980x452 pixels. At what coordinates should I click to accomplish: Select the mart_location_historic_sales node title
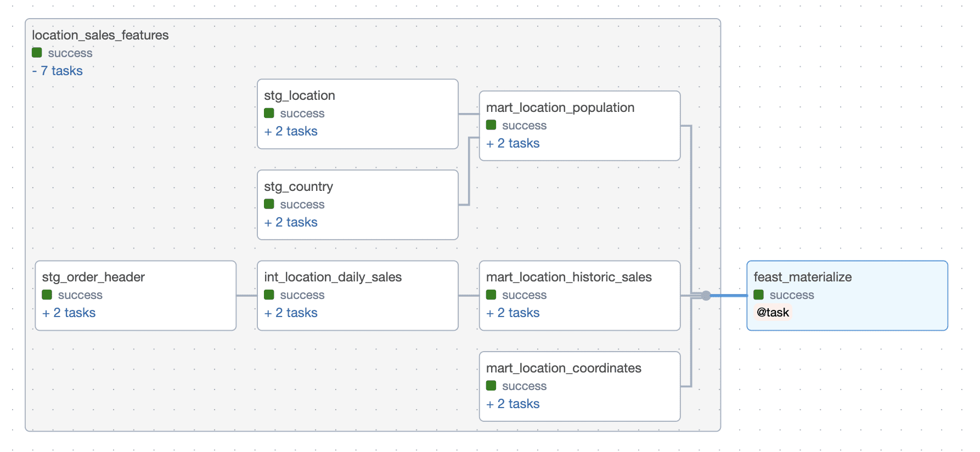click(568, 277)
